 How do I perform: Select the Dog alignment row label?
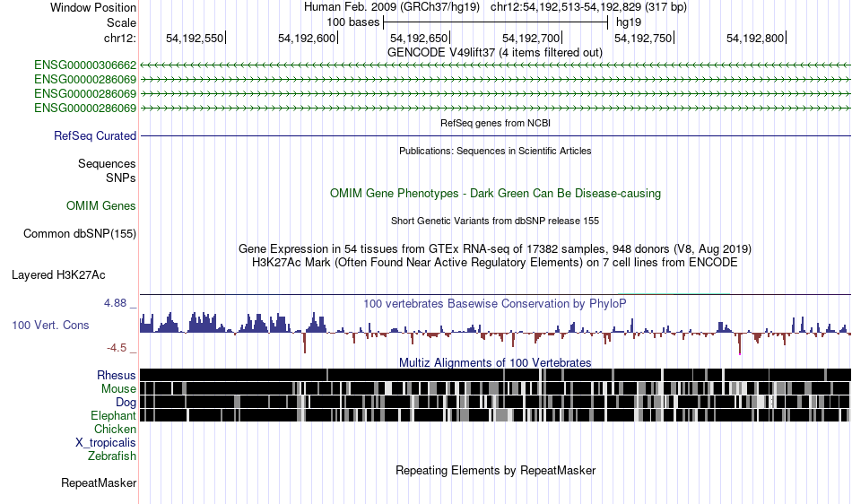[x=126, y=403]
